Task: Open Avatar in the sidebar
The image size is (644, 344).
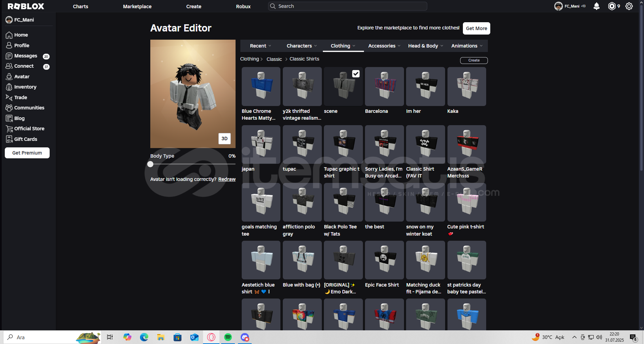Action: 17,77
